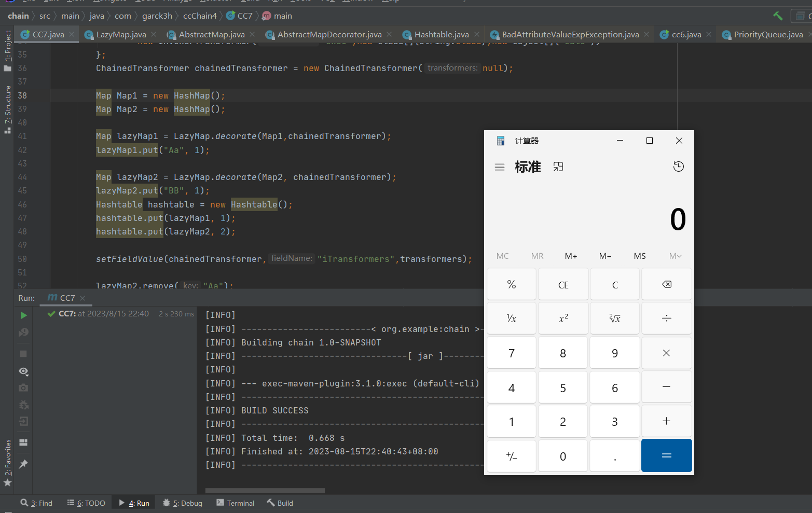Open the Structure side tool window
The height and width of the screenshot is (513, 812).
pyautogui.click(x=8, y=109)
